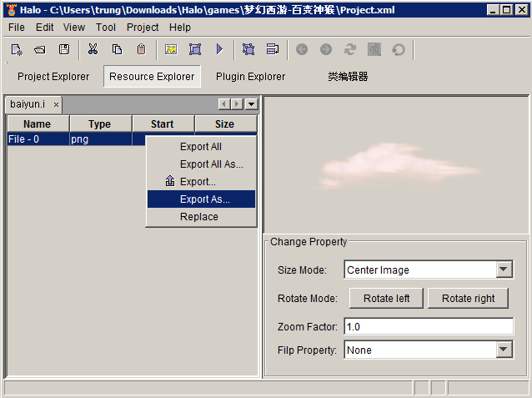
Task: Close the Halo window
Action: [521, 10]
